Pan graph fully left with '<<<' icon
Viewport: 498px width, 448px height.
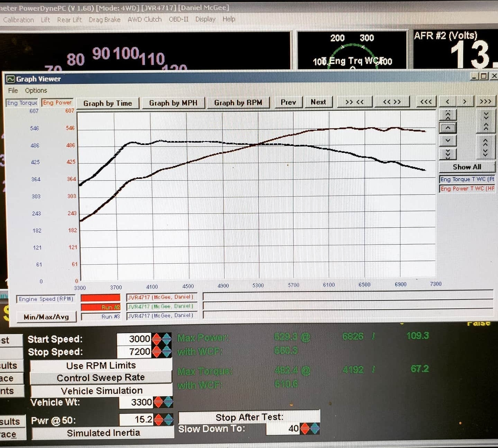pyautogui.click(x=425, y=101)
